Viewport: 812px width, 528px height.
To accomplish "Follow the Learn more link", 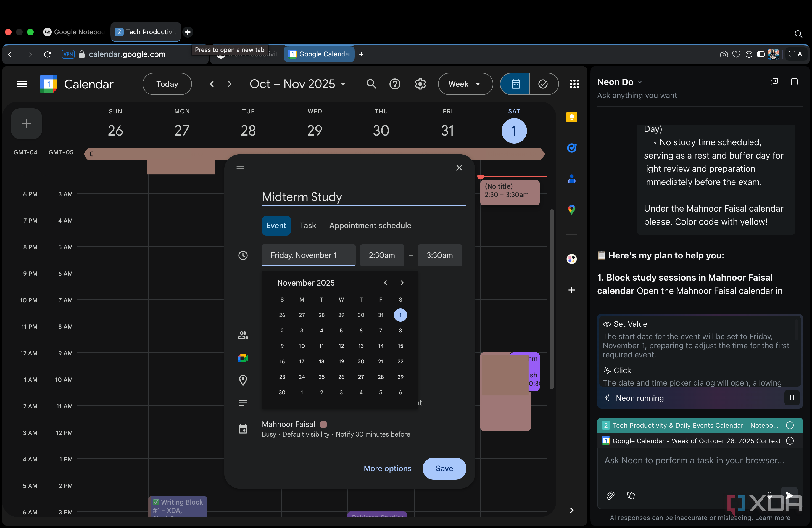I will 773,518.
